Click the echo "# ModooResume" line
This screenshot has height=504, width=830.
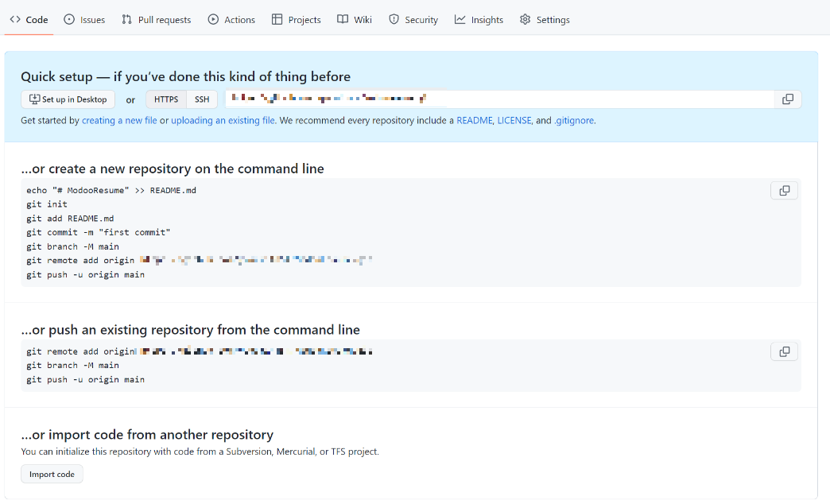pos(111,191)
